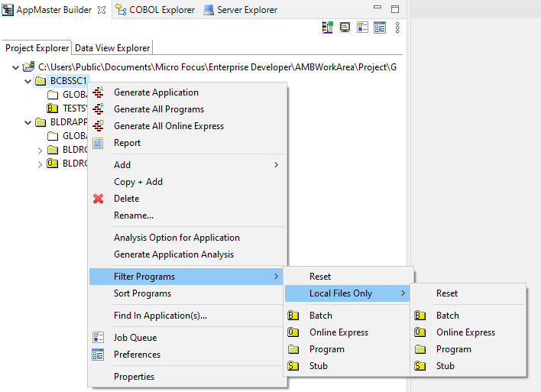Minimize the AppMaster Builder view
This screenshot has width=541, height=392.
tap(377, 7)
